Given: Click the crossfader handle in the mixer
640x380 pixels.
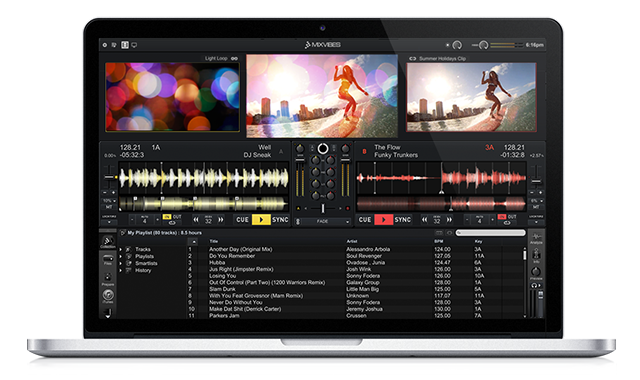Looking at the screenshot, I should pos(322,209).
